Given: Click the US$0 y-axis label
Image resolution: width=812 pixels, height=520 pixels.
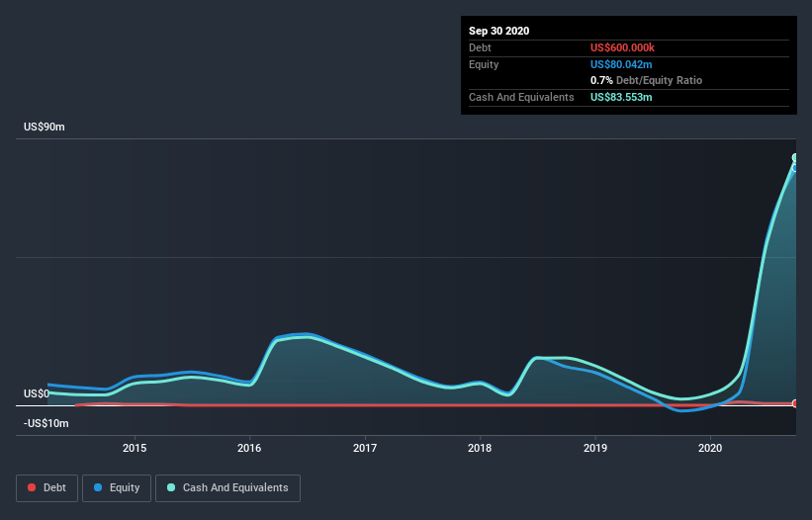Looking at the screenshot, I should coord(37,393).
